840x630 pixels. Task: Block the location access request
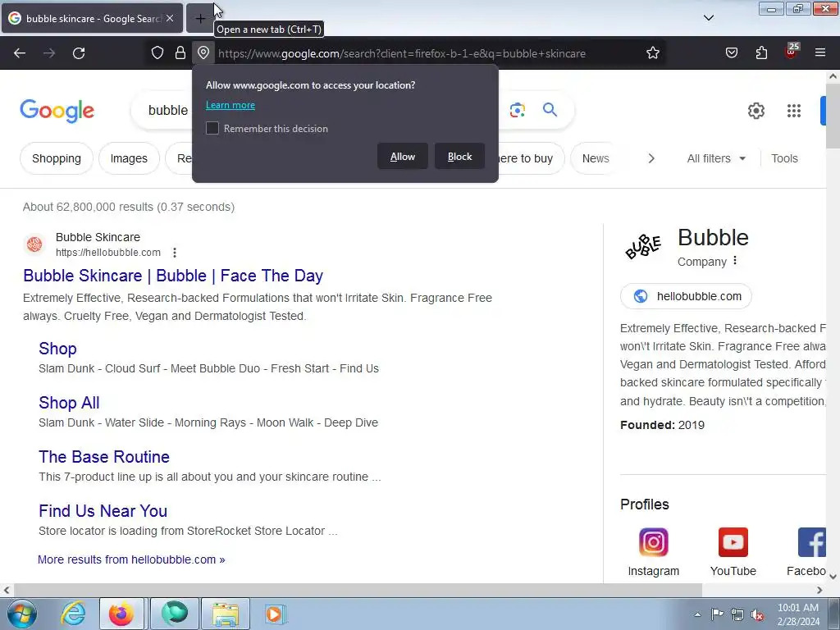459,157
